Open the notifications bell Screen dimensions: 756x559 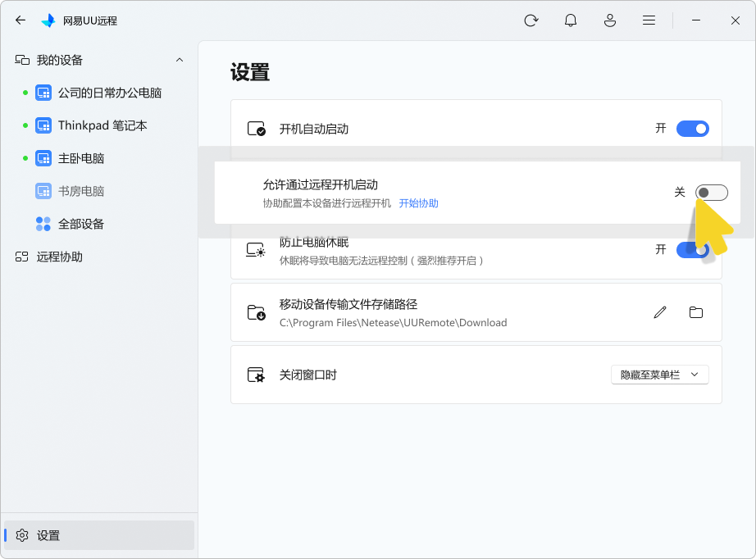[x=571, y=20]
